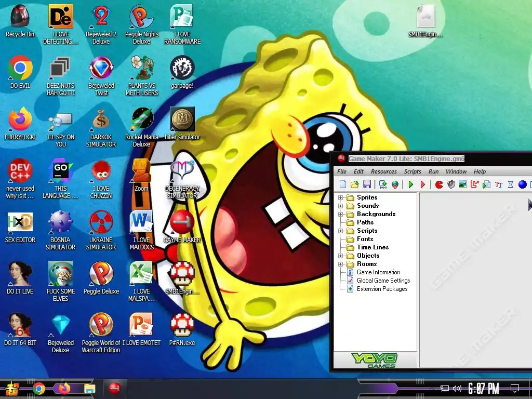
Task: Select Rocket Mania Deluxe desktop icon
Action: (x=141, y=127)
